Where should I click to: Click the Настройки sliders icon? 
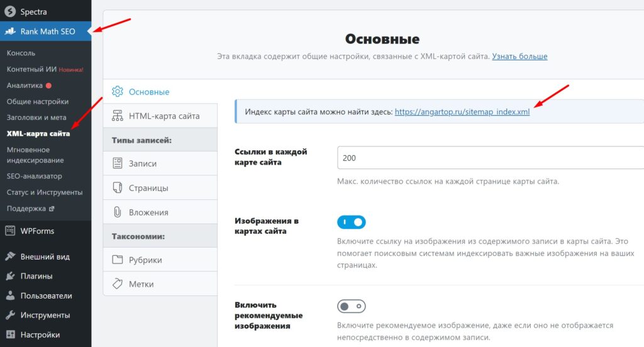10,334
